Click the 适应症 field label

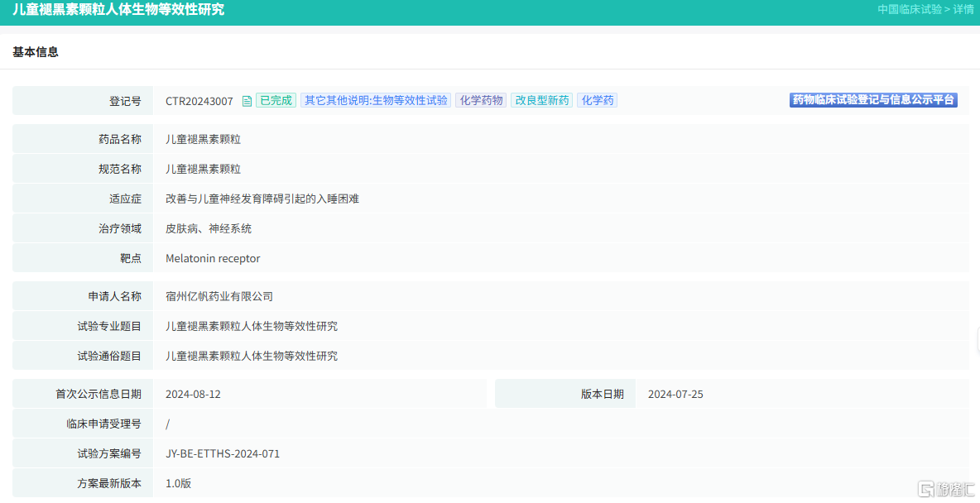[x=125, y=199]
